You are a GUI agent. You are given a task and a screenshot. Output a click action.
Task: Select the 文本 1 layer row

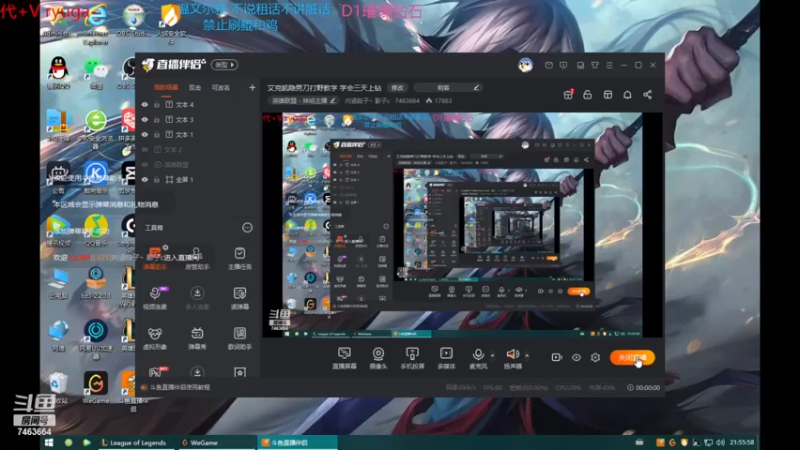[197, 135]
